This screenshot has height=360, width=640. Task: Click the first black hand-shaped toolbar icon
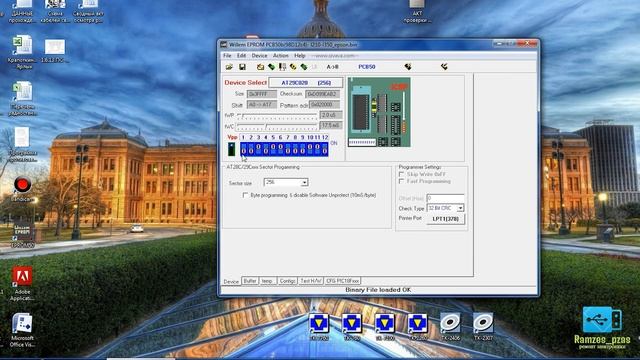[408, 67]
